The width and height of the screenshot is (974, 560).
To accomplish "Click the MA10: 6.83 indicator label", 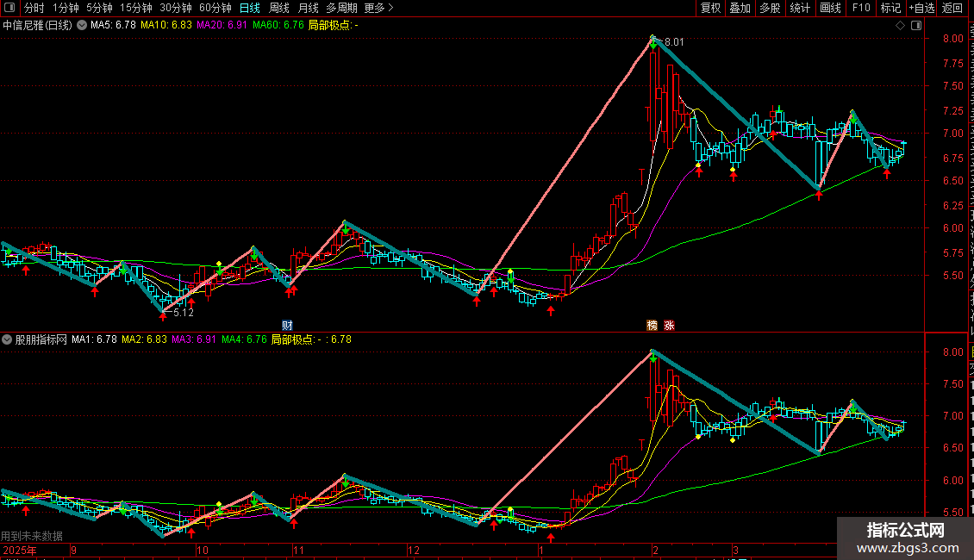I will pyautogui.click(x=166, y=26).
